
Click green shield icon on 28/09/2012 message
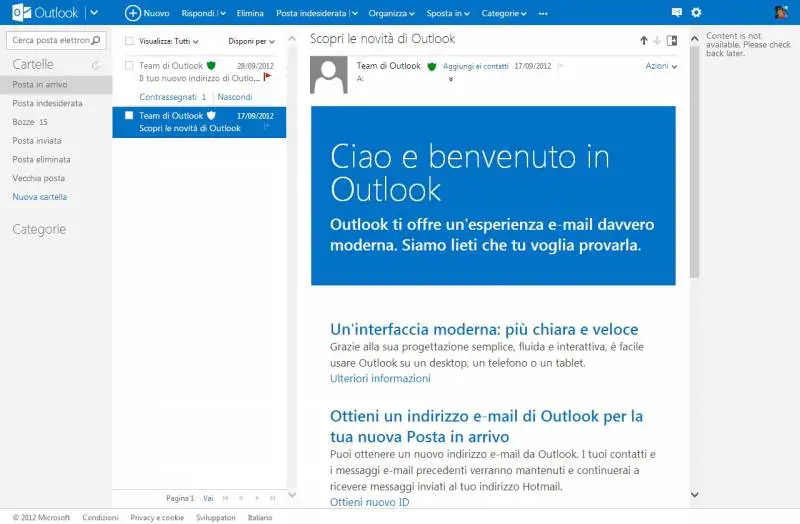pos(211,65)
